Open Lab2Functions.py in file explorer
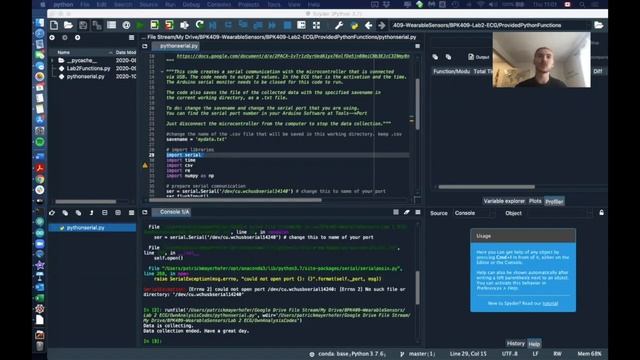 89,69
